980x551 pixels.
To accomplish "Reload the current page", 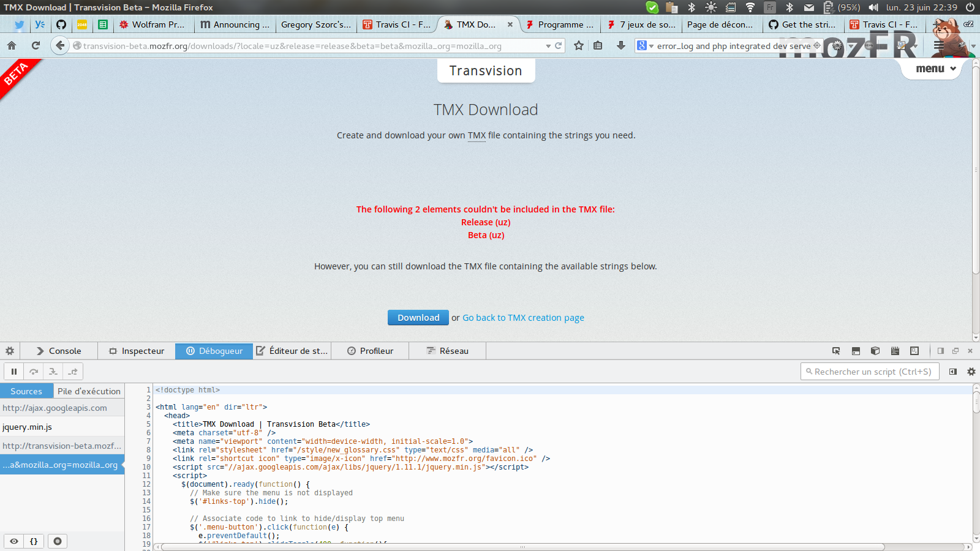I will click(x=36, y=46).
